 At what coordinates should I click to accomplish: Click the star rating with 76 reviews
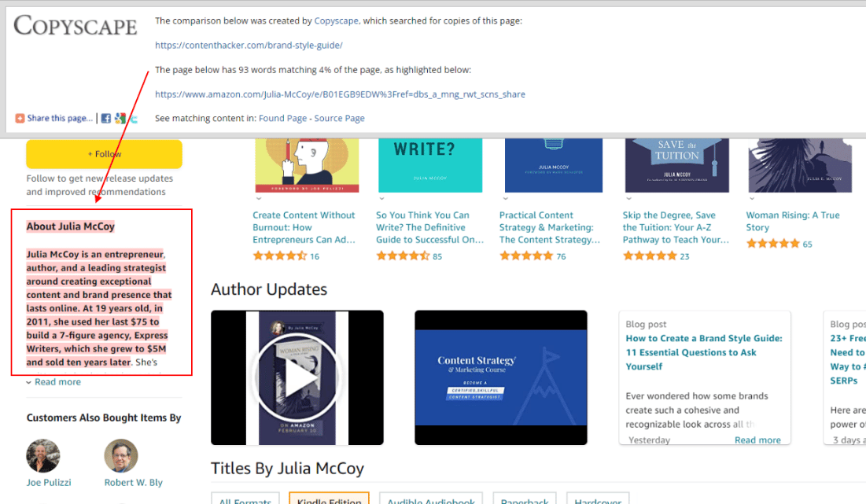pyautogui.click(x=525, y=256)
